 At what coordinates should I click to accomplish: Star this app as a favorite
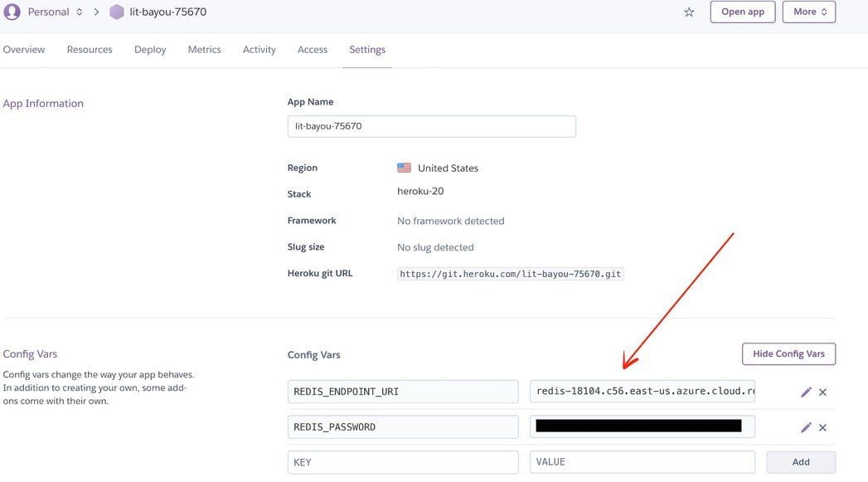tap(686, 12)
